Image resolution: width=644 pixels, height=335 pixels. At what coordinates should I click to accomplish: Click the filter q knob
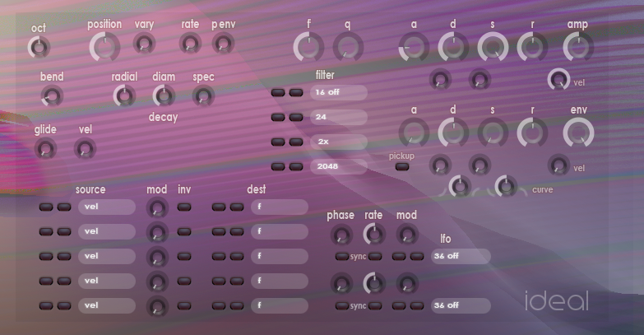tap(348, 46)
